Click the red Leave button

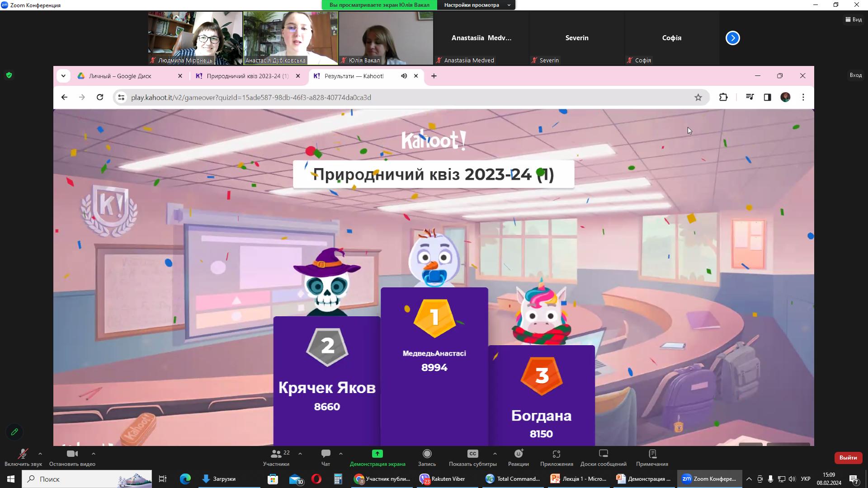click(848, 458)
